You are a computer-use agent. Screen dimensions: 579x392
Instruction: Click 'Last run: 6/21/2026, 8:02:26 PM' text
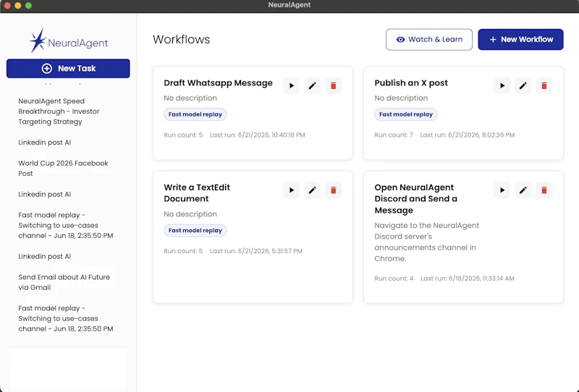pos(468,135)
